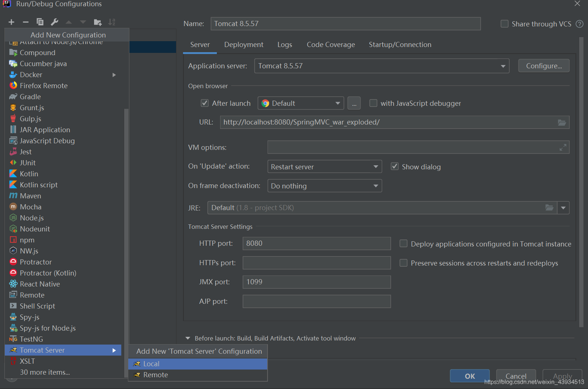
Task: Click the Add New Configuration plus icon
Action: click(11, 22)
